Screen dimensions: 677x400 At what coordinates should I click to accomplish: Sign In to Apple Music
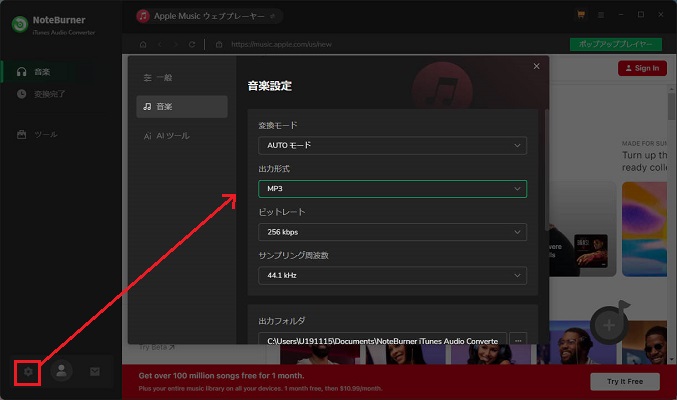(642, 68)
